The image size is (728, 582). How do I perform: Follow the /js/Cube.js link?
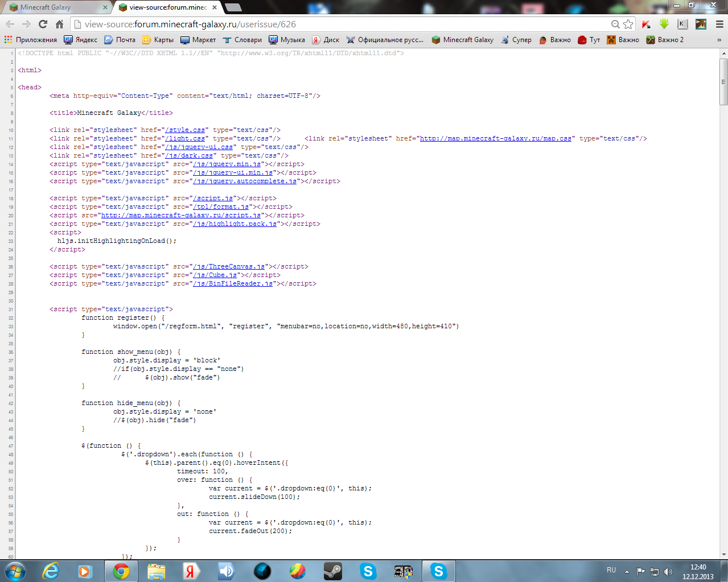click(215, 275)
